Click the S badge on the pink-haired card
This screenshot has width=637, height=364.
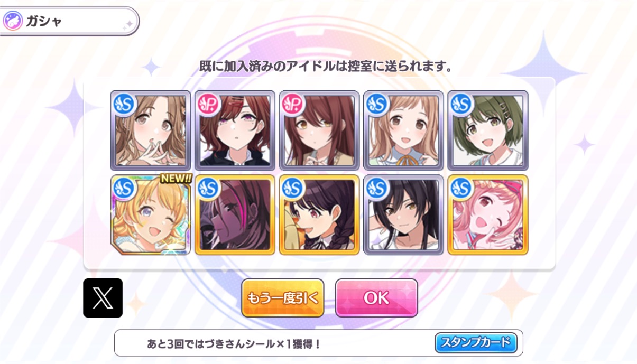click(x=461, y=189)
